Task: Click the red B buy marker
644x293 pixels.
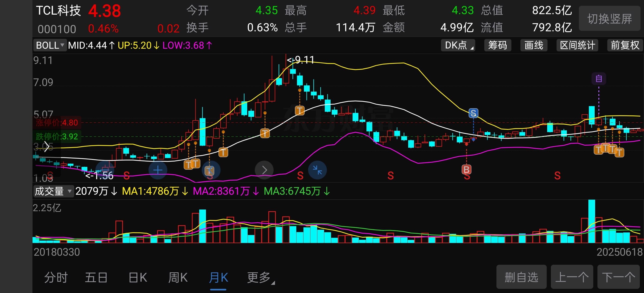Action: (466, 170)
